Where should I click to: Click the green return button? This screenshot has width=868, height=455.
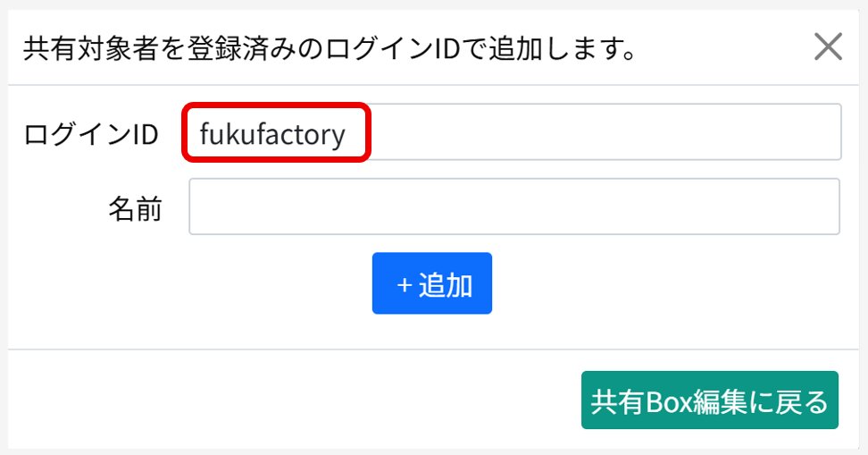click(x=710, y=400)
